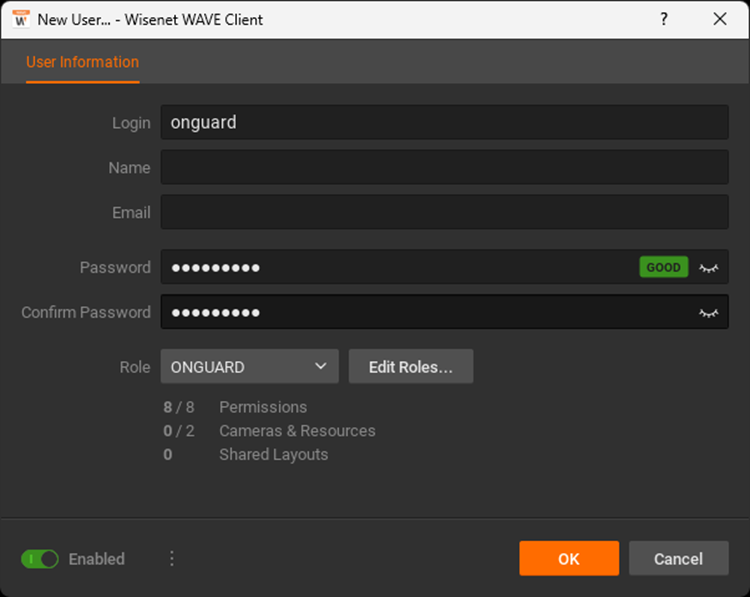
Task: Click into the Confirm Password field
Action: [444, 312]
